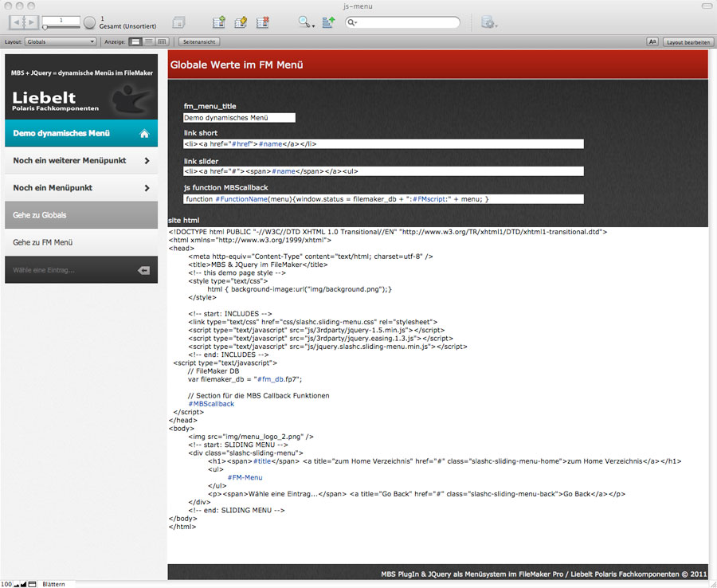Click the 'Seitenansicht' button
The image size is (717, 588).
[x=199, y=41]
